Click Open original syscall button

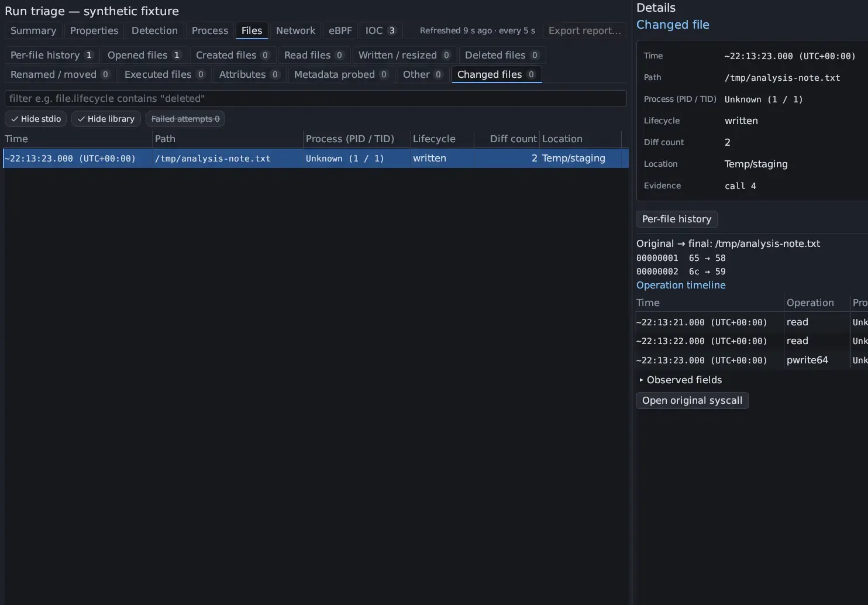(x=692, y=400)
